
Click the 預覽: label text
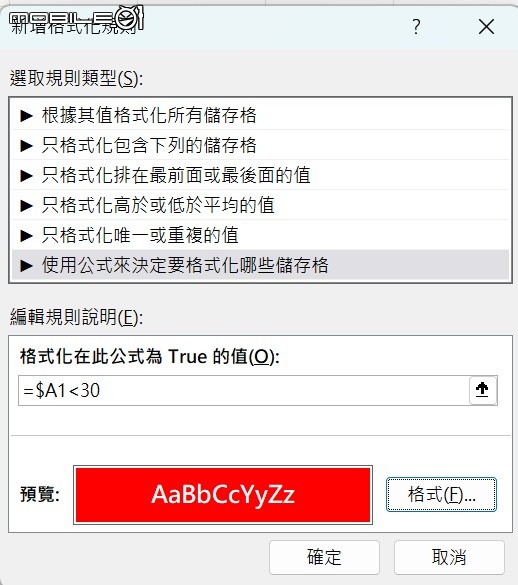click(40, 494)
